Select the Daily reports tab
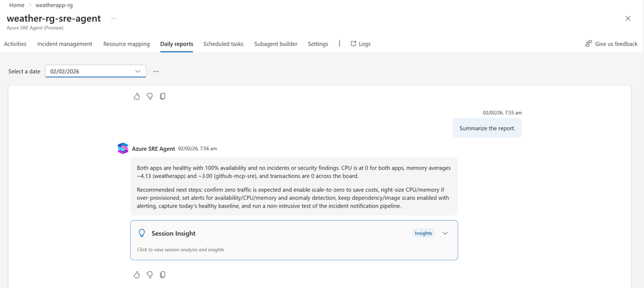 tap(177, 44)
